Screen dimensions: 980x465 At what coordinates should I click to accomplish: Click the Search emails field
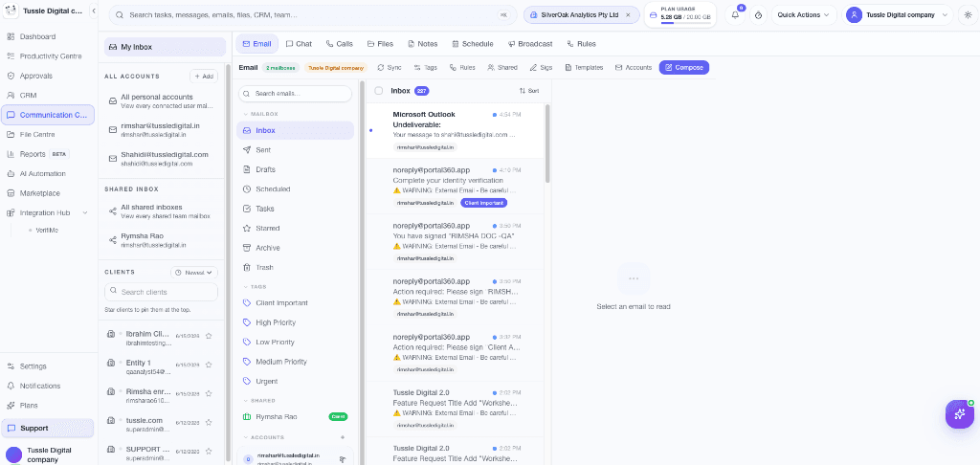click(x=295, y=94)
